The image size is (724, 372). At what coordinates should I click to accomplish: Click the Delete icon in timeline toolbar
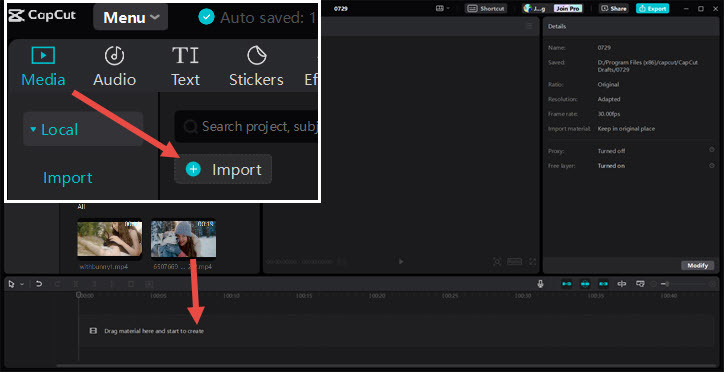point(131,284)
